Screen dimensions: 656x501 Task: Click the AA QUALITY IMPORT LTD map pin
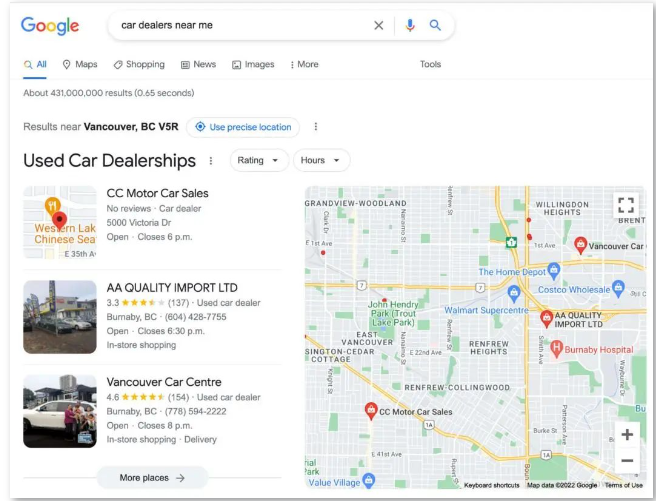point(546,319)
